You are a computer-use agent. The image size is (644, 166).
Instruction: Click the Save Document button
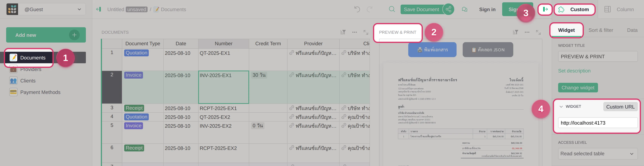421,10
